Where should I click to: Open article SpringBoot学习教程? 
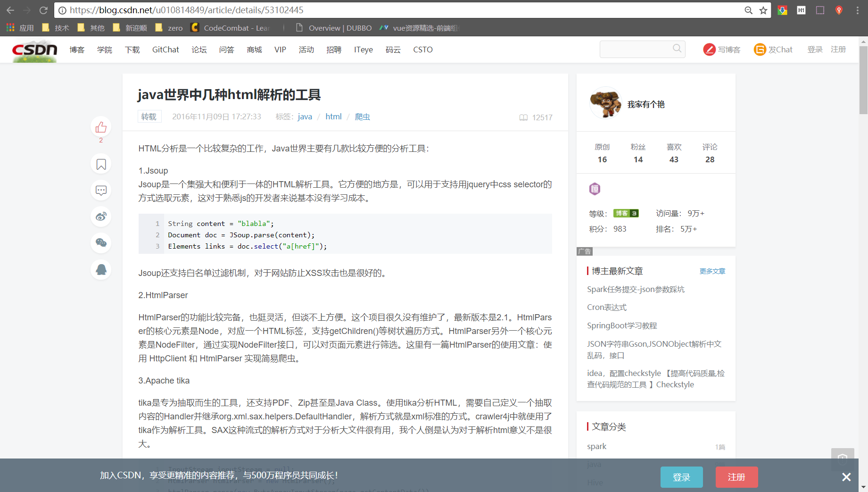[622, 325]
